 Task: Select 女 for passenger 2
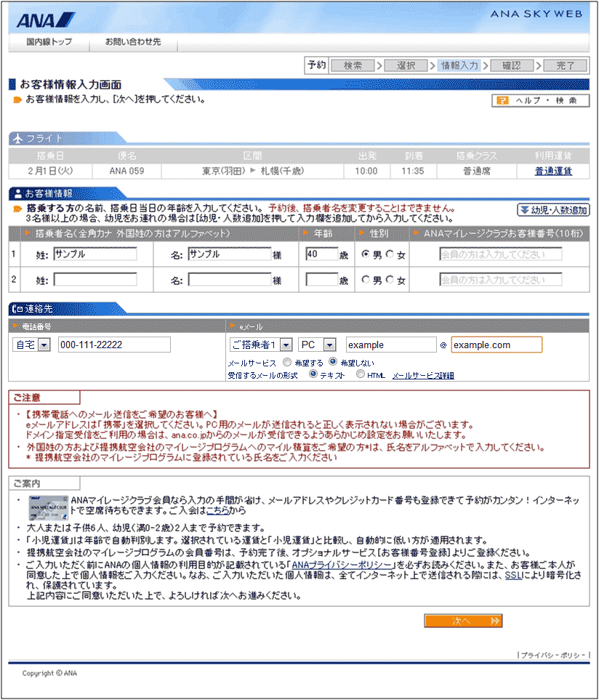[390, 279]
